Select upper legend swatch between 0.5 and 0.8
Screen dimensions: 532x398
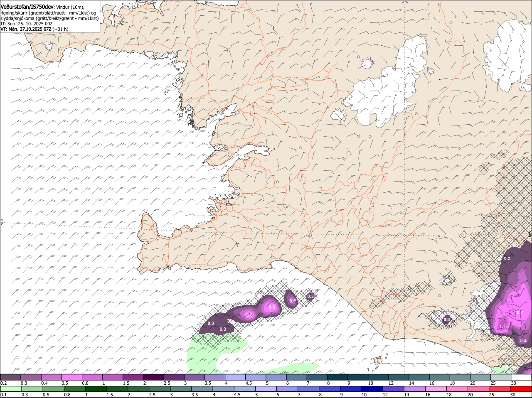tap(72, 377)
